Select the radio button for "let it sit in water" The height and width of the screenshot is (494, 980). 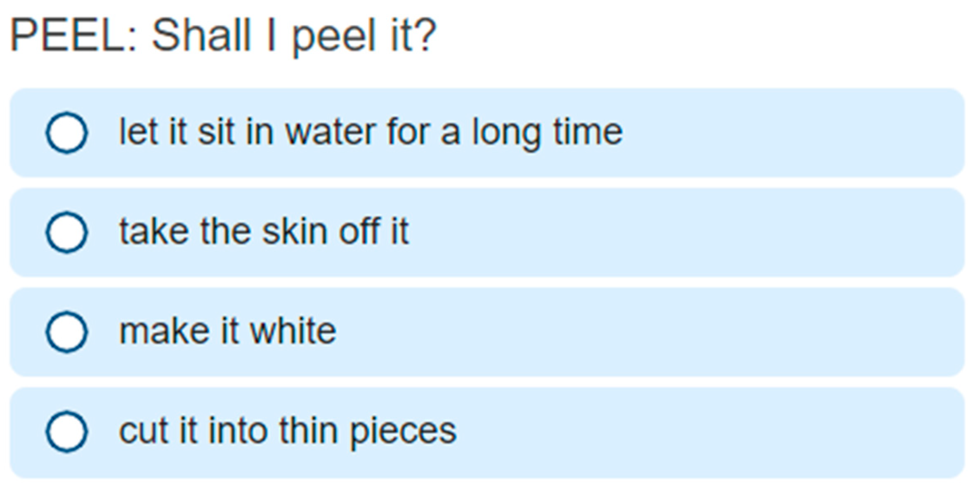pos(66,133)
